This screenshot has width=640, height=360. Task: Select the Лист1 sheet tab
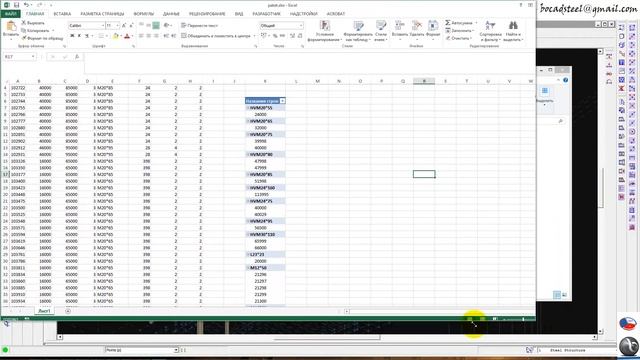coord(44,311)
